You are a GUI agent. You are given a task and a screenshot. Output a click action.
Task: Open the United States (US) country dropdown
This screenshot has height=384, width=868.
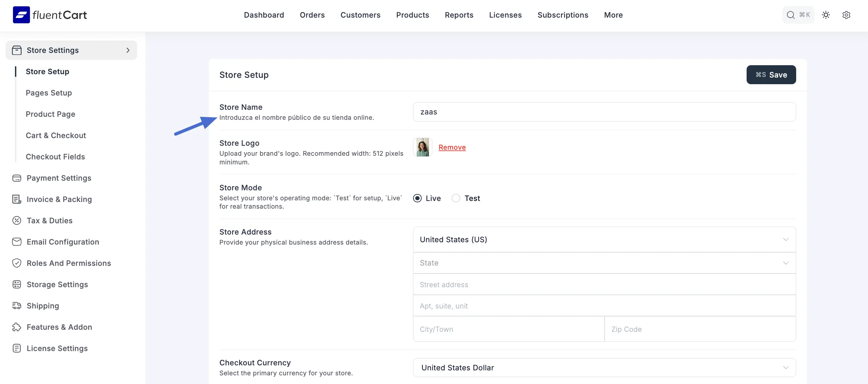click(x=604, y=239)
